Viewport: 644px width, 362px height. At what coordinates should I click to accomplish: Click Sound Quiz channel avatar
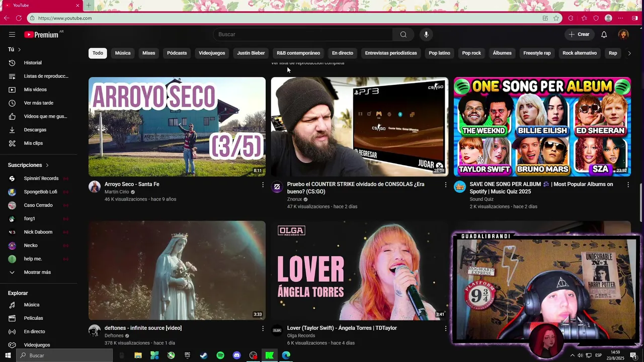pyautogui.click(x=460, y=187)
